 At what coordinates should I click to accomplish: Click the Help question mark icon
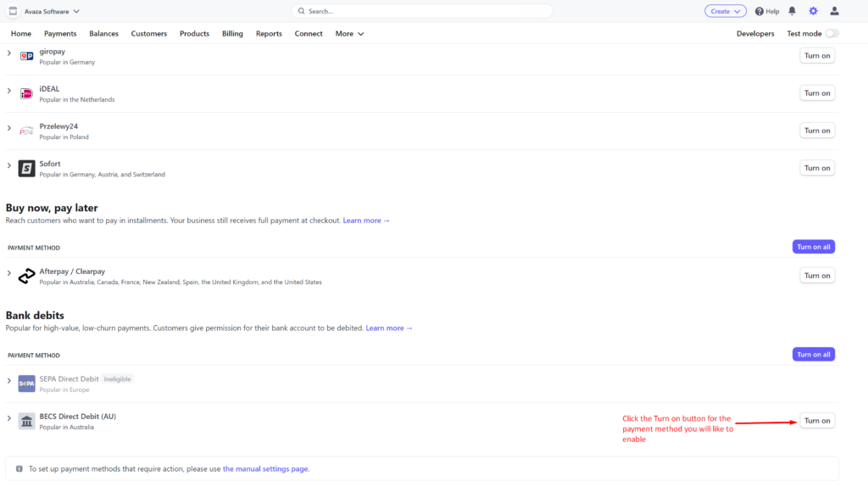pyautogui.click(x=759, y=11)
